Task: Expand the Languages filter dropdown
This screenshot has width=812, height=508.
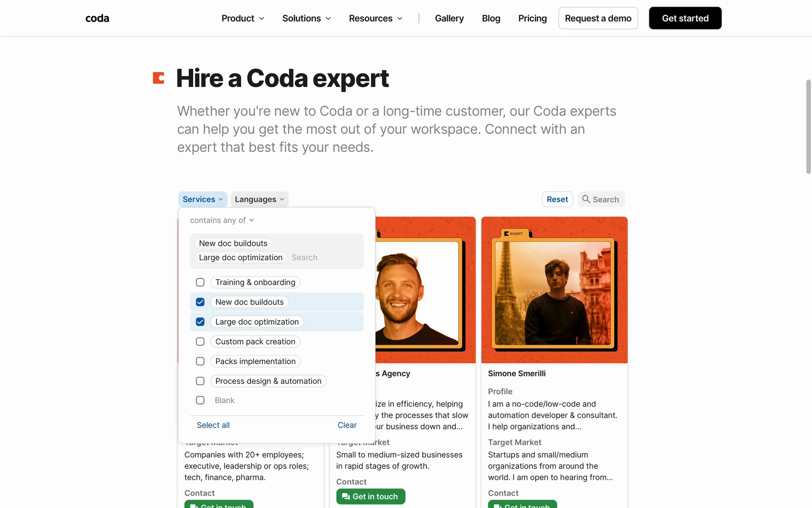Action: coord(259,199)
